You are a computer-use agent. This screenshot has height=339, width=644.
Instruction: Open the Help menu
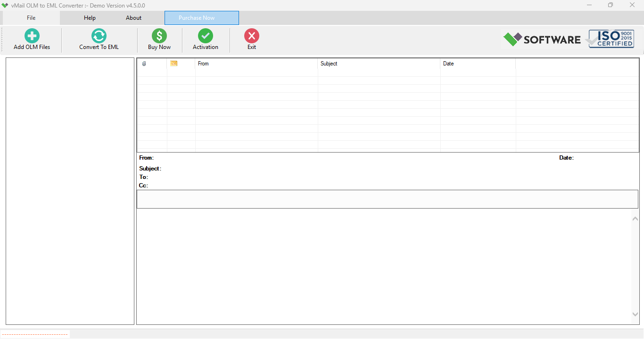[89, 17]
